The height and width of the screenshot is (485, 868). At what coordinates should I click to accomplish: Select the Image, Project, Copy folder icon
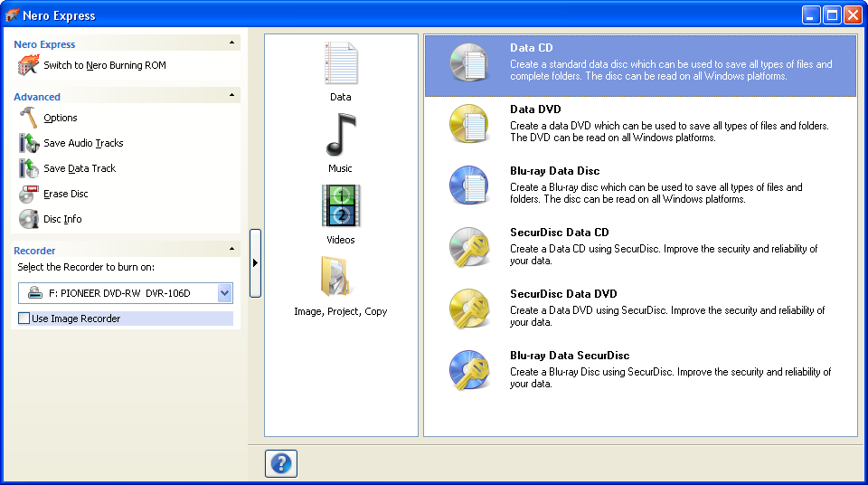pyautogui.click(x=335, y=275)
